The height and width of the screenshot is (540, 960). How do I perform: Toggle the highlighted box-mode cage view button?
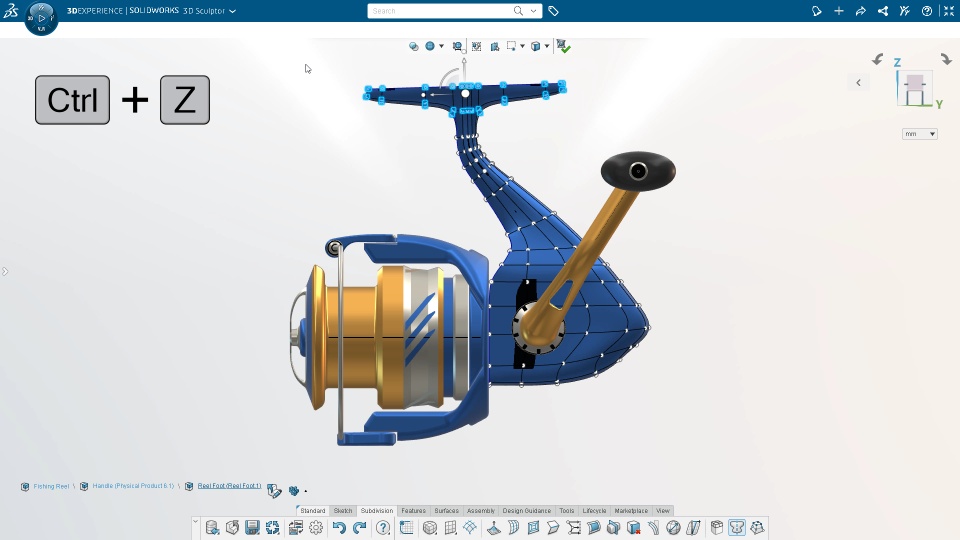[737, 527]
